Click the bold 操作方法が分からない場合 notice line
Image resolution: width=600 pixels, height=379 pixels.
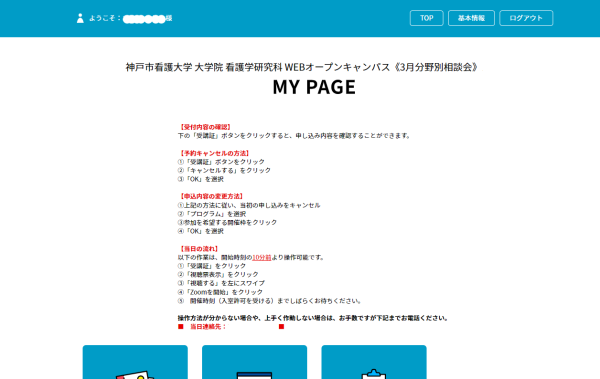pos(313,318)
